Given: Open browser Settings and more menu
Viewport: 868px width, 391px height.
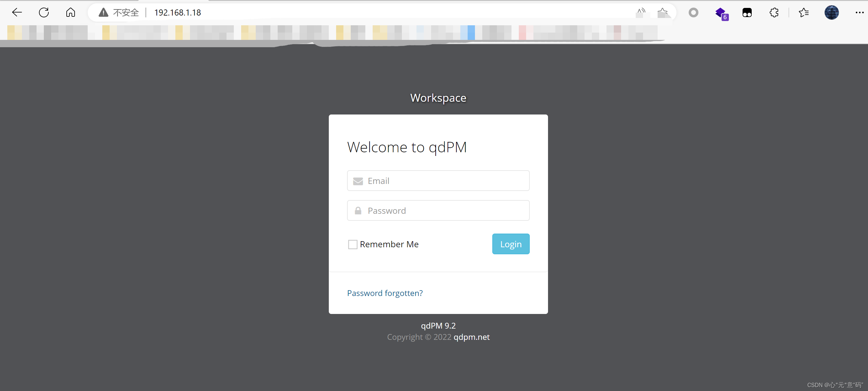Looking at the screenshot, I should [x=859, y=13].
